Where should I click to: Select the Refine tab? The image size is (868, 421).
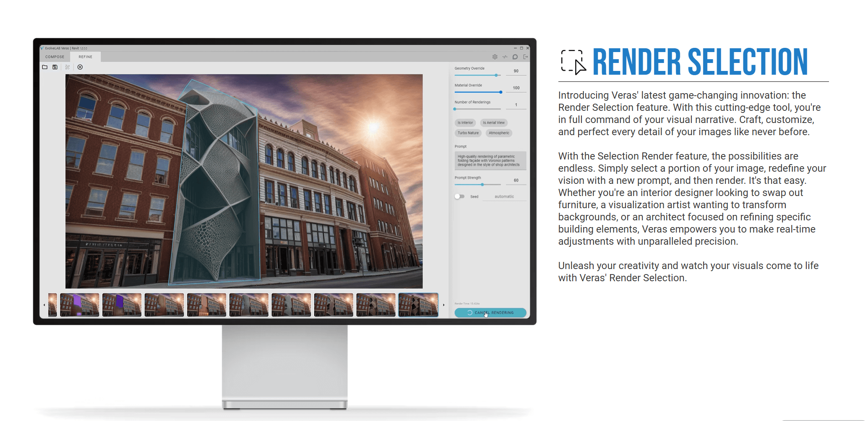point(86,57)
